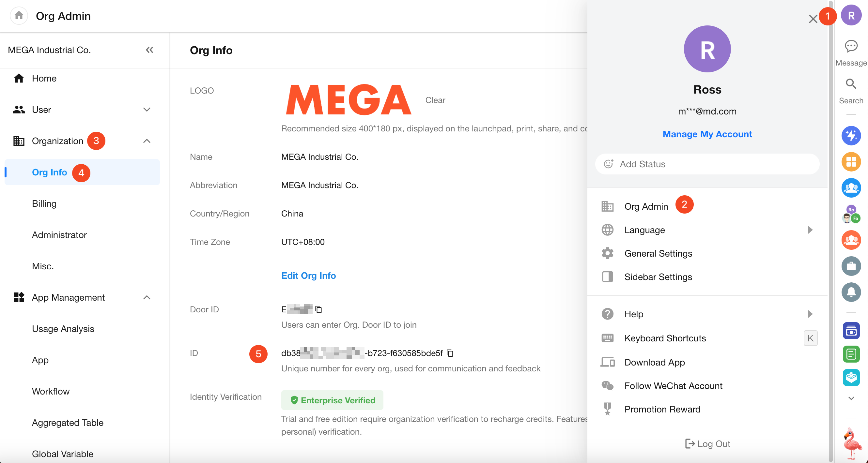The width and height of the screenshot is (868, 463).
Task: Expand the Language submenu
Action: click(810, 230)
